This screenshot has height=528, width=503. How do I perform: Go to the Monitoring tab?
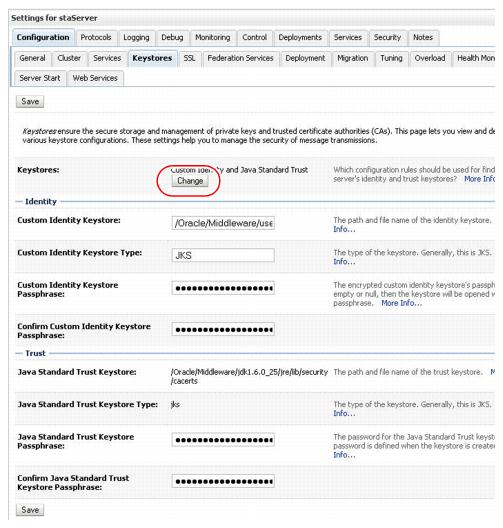tap(213, 38)
